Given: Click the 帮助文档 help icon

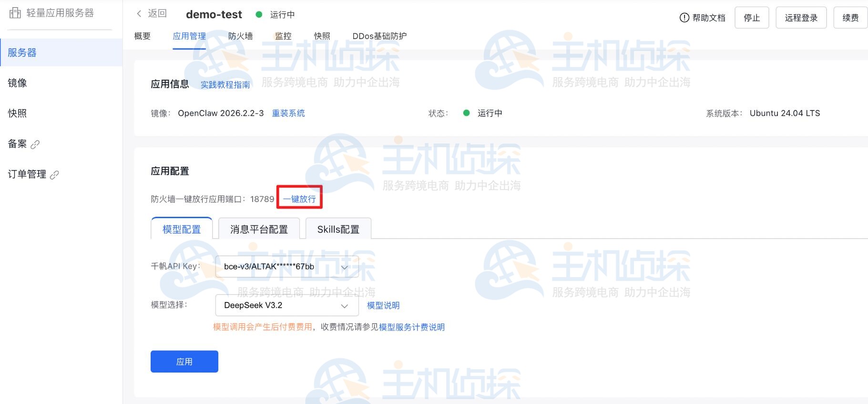Looking at the screenshot, I should click(x=684, y=18).
